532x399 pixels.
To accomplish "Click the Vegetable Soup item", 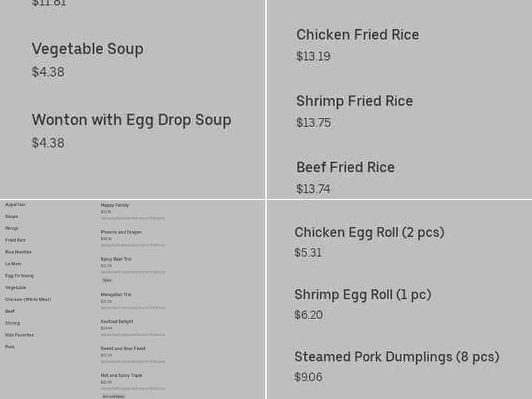I will [87, 49].
